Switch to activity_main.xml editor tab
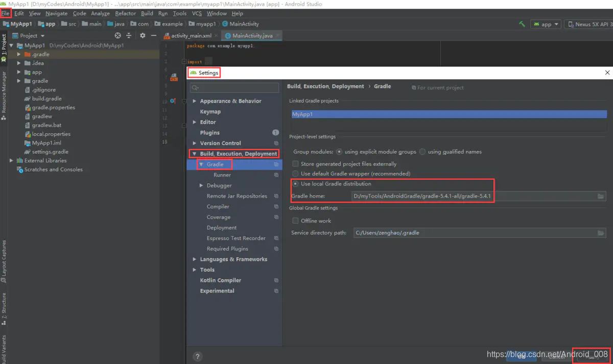The image size is (613, 364). click(x=190, y=36)
